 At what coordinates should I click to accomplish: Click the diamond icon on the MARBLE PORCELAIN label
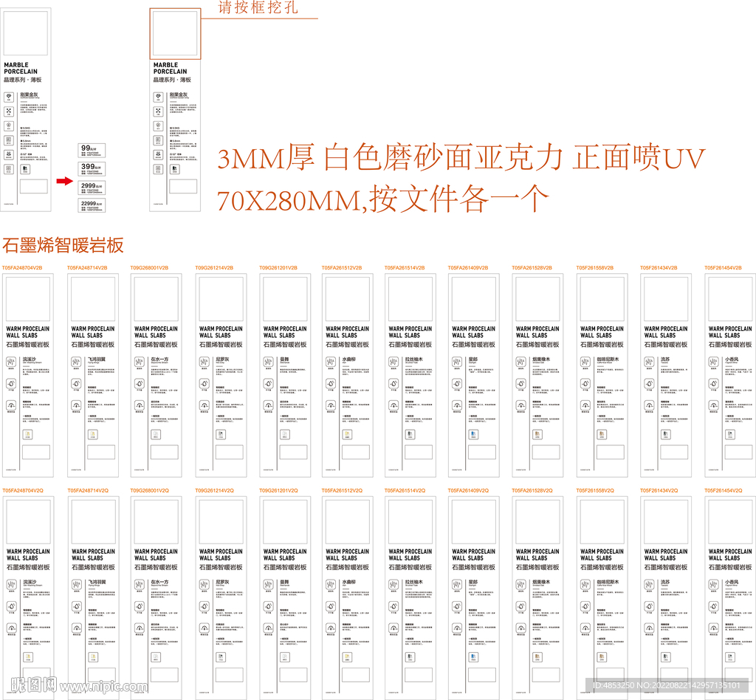(10, 96)
